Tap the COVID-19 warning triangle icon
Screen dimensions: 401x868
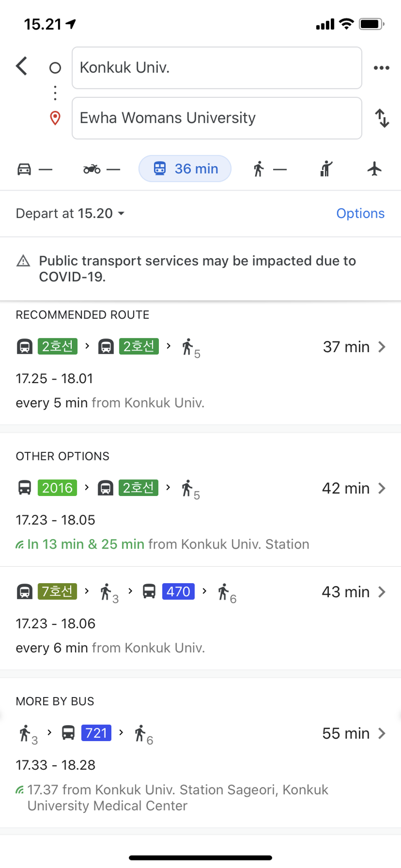pyautogui.click(x=24, y=261)
